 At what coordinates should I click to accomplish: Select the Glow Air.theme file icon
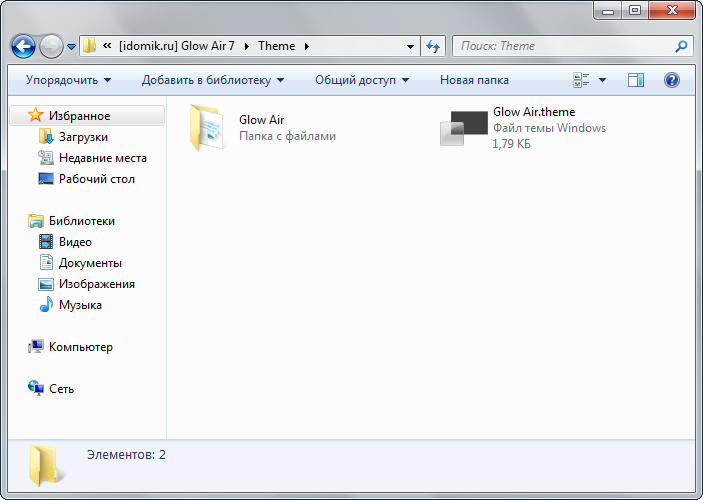(464, 128)
